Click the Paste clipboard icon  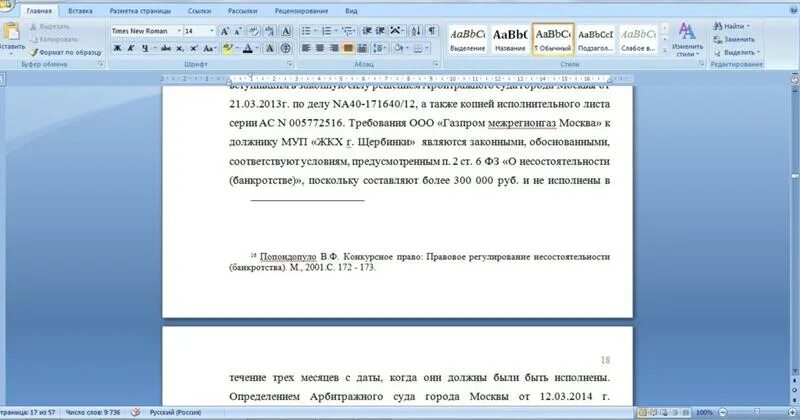11,33
